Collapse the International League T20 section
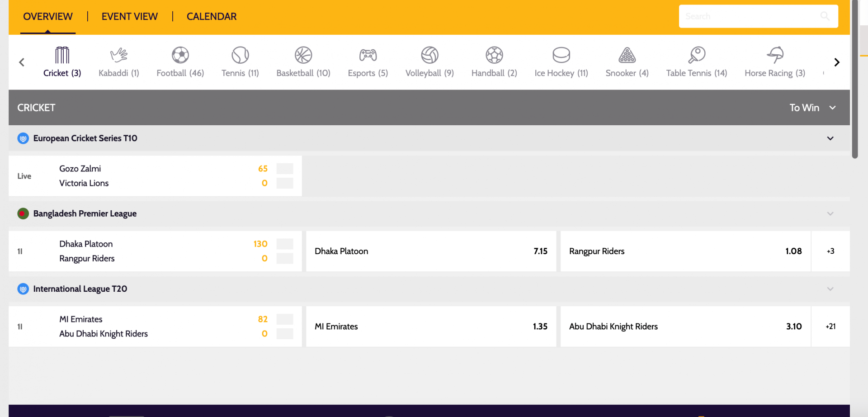Image resolution: width=868 pixels, height=417 pixels. pyautogui.click(x=830, y=289)
